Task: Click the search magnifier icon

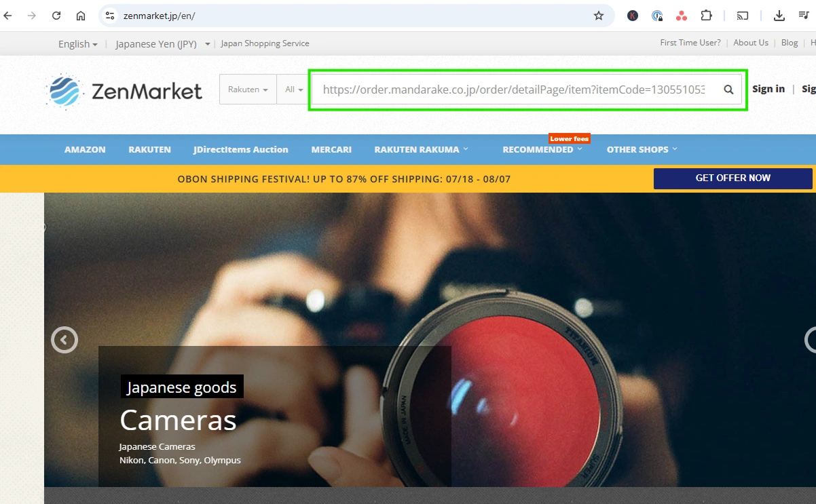Action: pyautogui.click(x=728, y=90)
